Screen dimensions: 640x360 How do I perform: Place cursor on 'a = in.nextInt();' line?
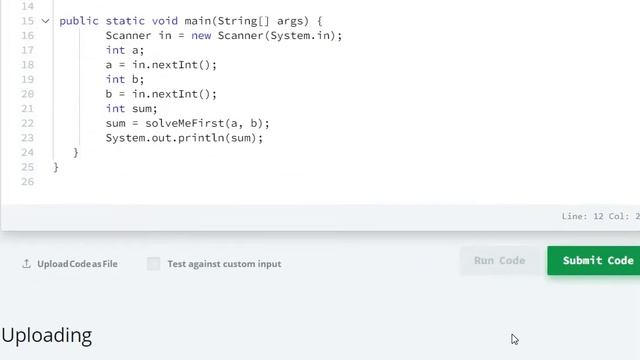click(x=161, y=65)
